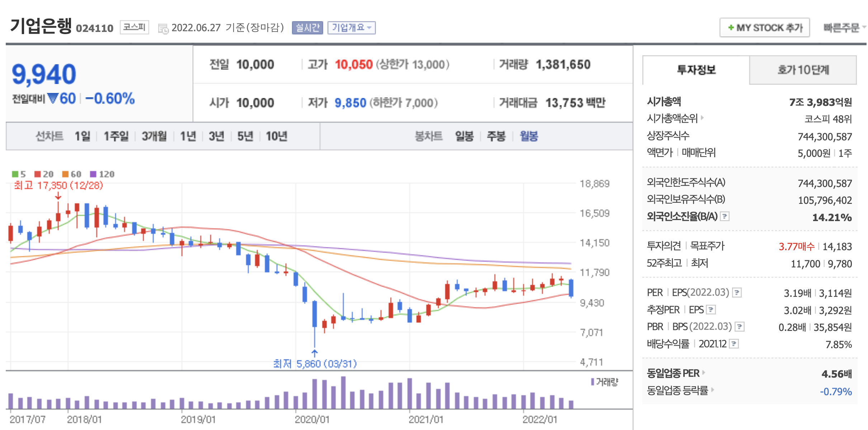
Task: Click the 7.85% dividend yield value
Action: pyautogui.click(x=839, y=345)
